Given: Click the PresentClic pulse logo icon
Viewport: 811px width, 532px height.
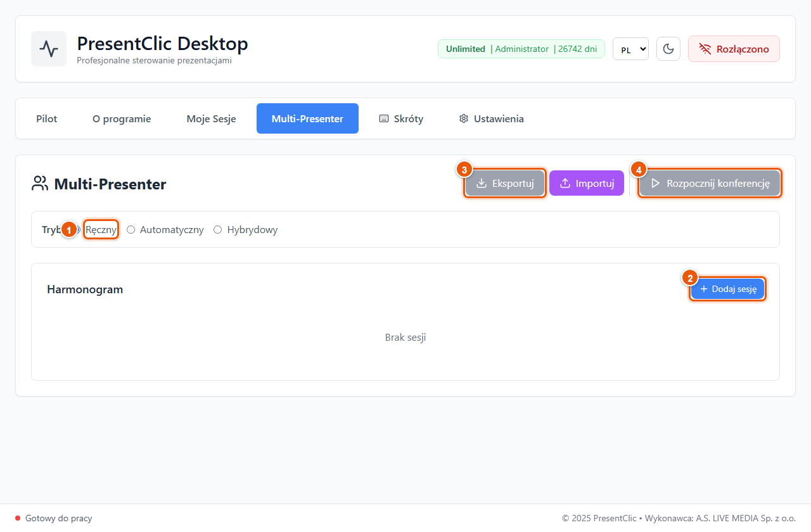Looking at the screenshot, I should 49,49.
